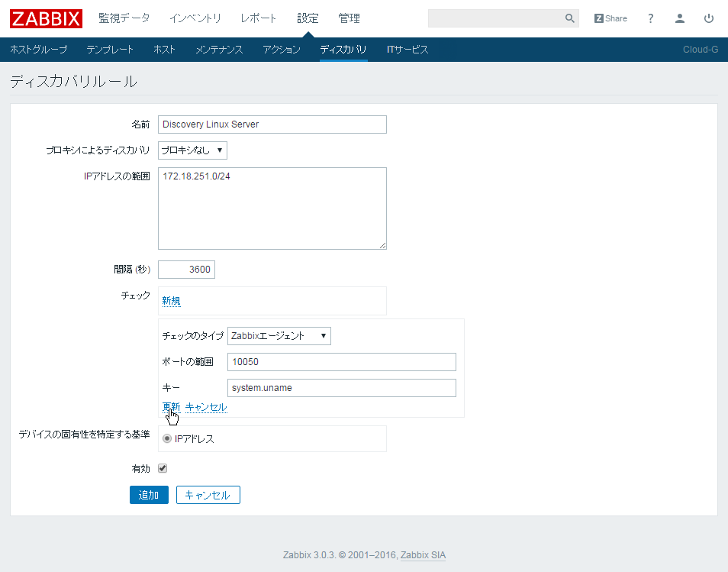Image resolution: width=728 pixels, height=572 pixels.
Task: Open the チェックのタイプ Zabbixエージェント dropdown
Action: pos(279,336)
